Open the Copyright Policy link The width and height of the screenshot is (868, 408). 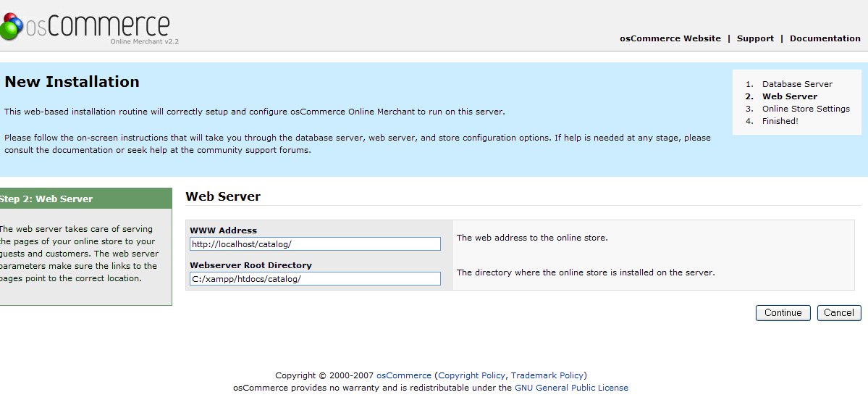[x=471, y=375]
